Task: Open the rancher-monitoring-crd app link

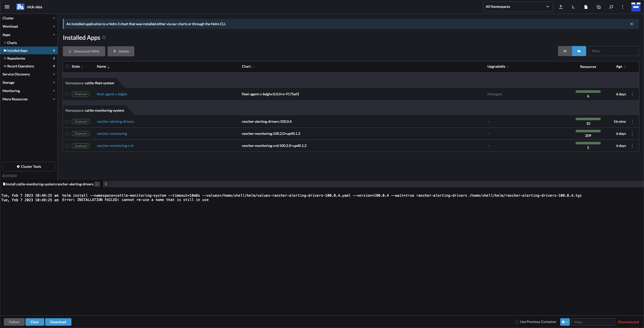Action: [x=115, y=146]
